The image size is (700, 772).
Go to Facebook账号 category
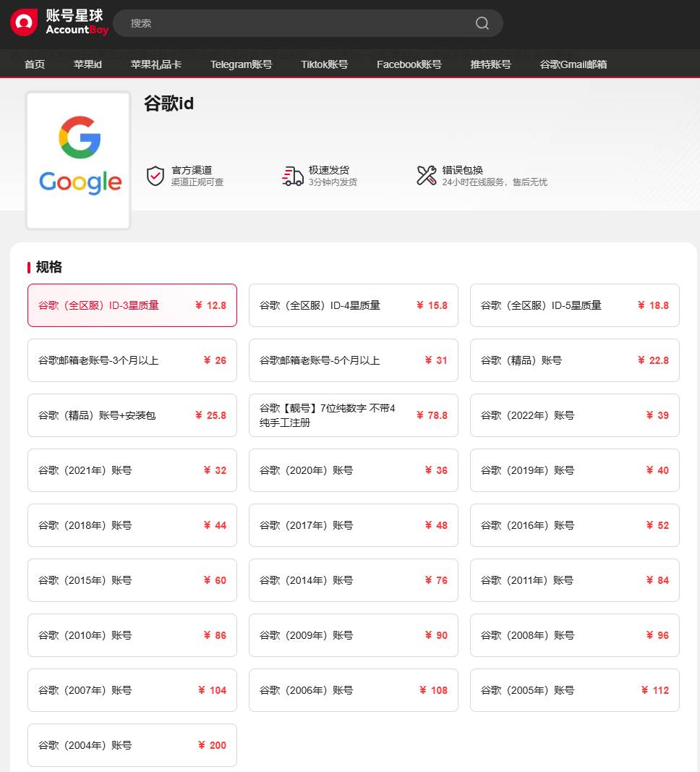409,64
